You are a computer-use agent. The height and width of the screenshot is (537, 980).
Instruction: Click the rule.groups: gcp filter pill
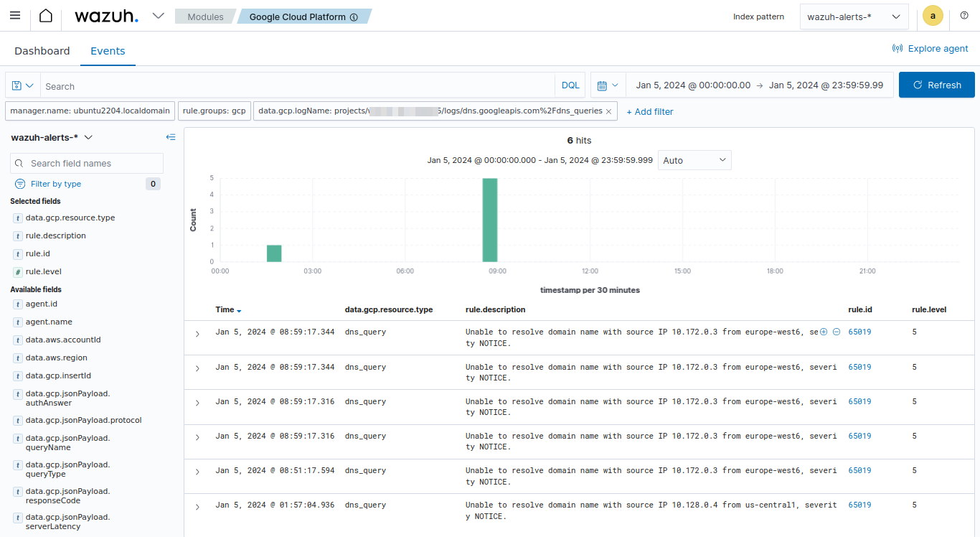[214, 111]
